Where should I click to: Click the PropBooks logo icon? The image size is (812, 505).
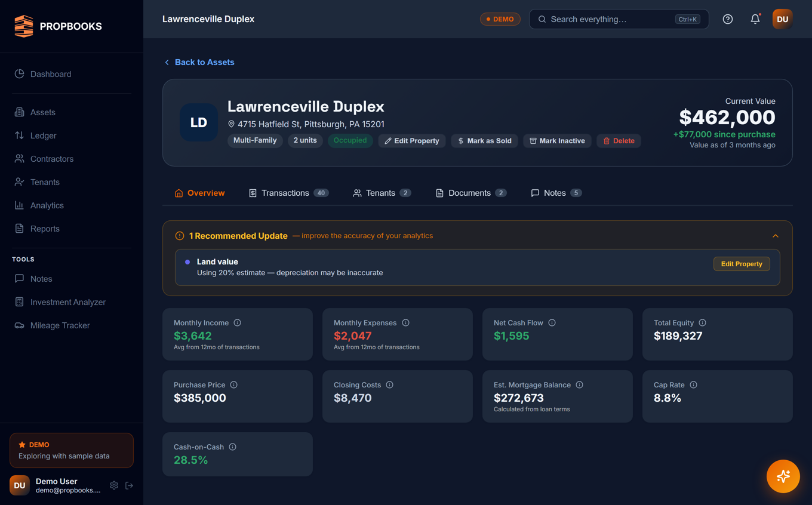[24, 26]
